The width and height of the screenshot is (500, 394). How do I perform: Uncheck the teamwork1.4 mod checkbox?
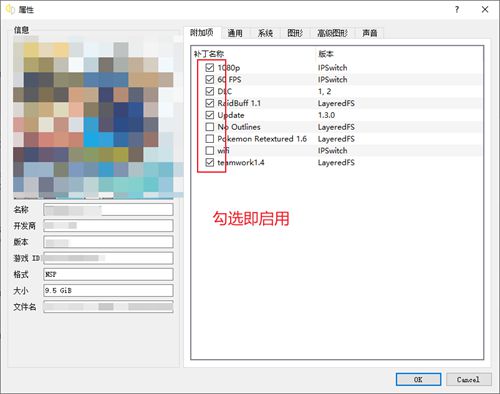coord(209,162)
